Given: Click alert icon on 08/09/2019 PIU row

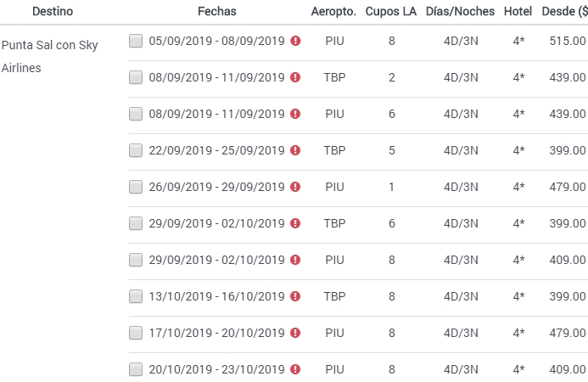Looking at the screenshot, I should (295, 114).
